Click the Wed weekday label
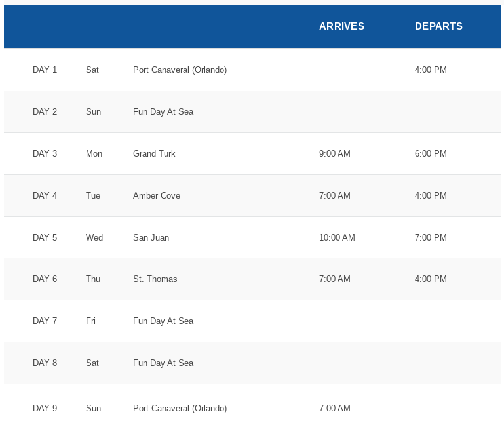The image size is (504, 423). coord(94,238)
